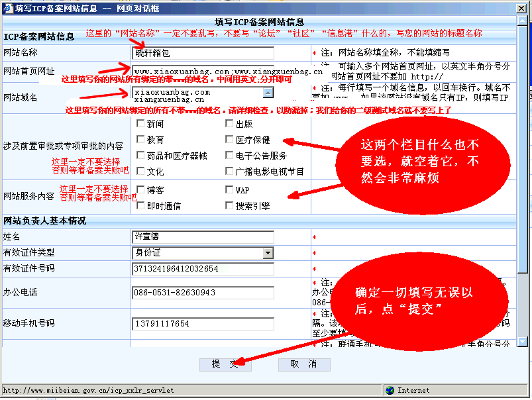The height and width of the screenshot is (400, 532).
Task: Tick the 博客 checkbox
Action: (140, 189)
